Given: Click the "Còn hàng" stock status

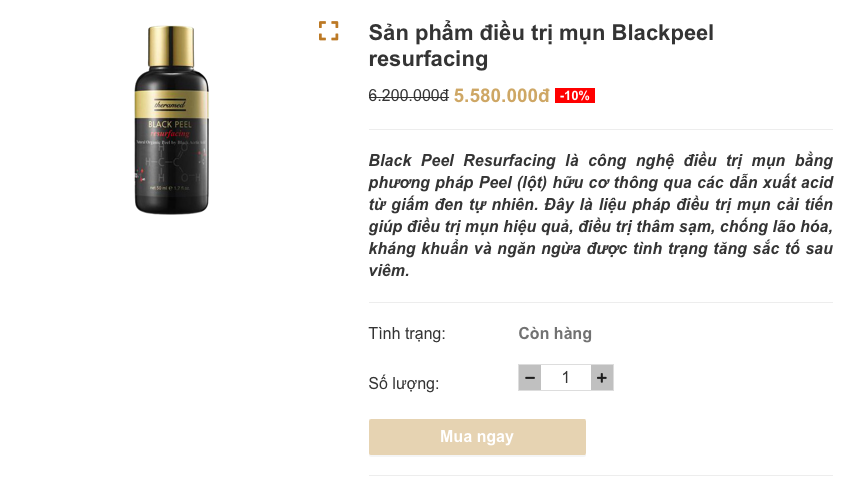Looking at the screenshot, I should [555, 333].
